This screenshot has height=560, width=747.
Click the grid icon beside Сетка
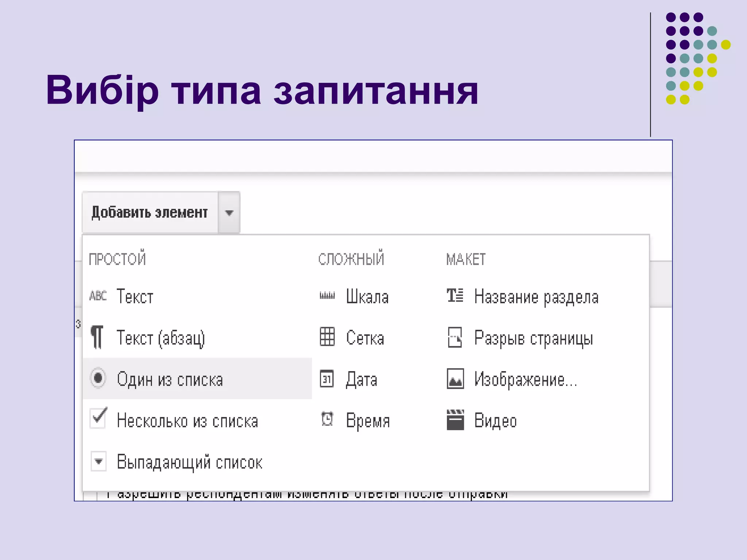pyautogui.click(x=327, y=337)
